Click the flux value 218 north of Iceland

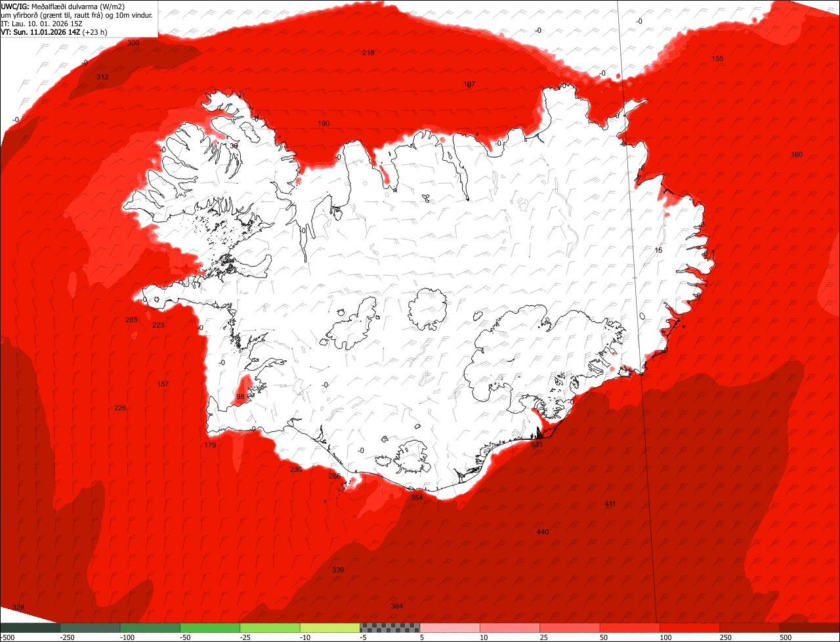368,53
